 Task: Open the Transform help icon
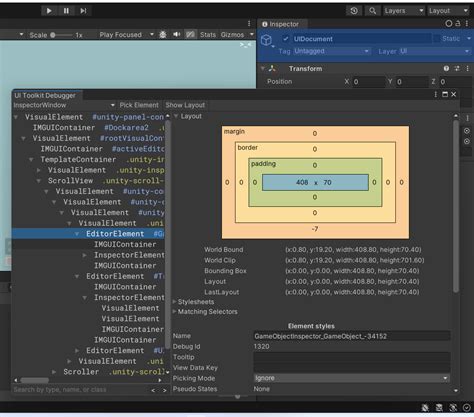click(446, 68)
